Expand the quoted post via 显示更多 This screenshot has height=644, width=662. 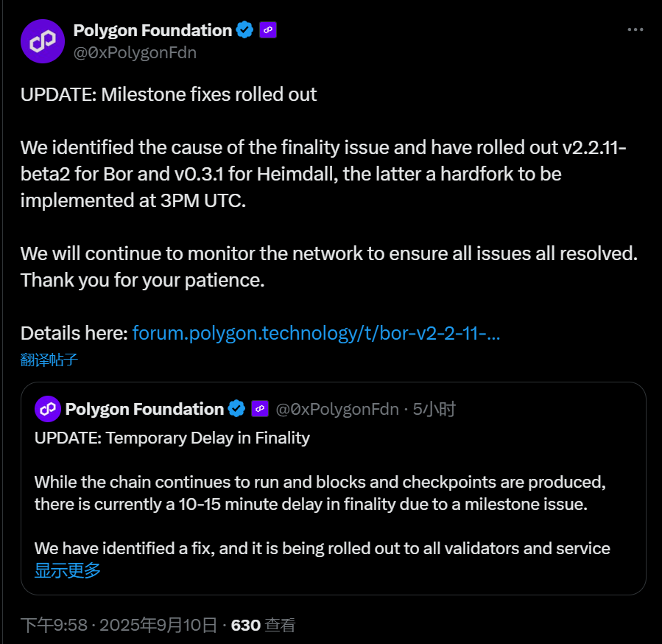point(66,570)
